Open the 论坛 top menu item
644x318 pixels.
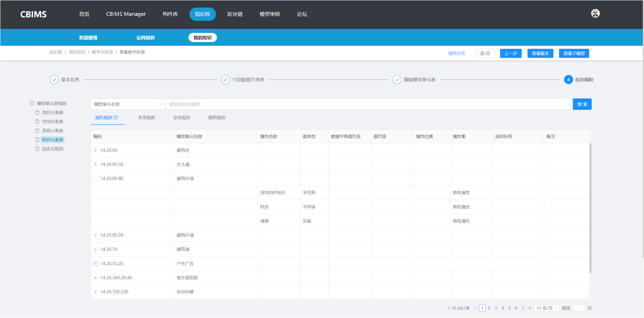302,14
